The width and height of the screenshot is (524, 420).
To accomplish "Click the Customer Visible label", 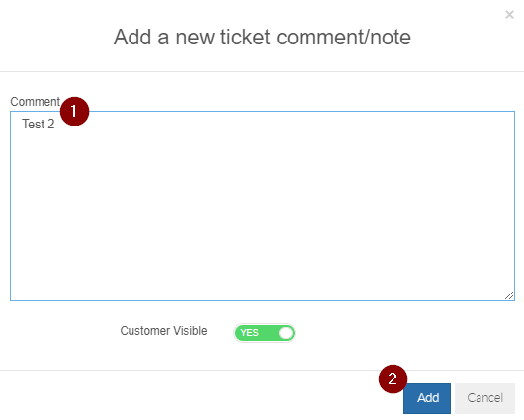I will (x=163, y=331).
